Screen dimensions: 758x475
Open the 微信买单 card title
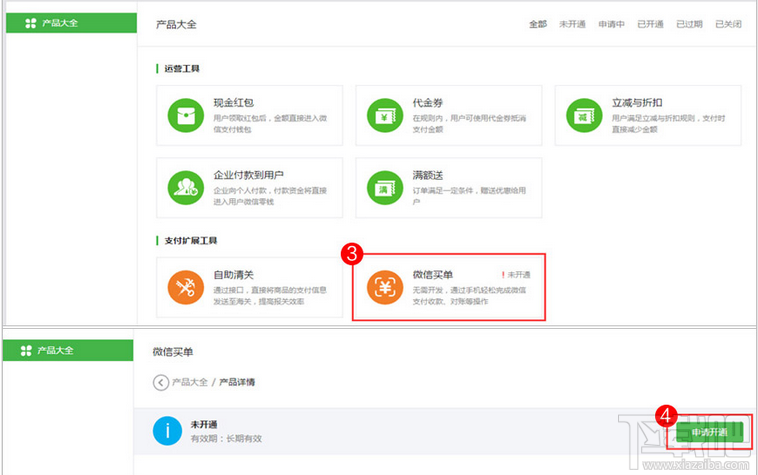[x=432, y=274]
